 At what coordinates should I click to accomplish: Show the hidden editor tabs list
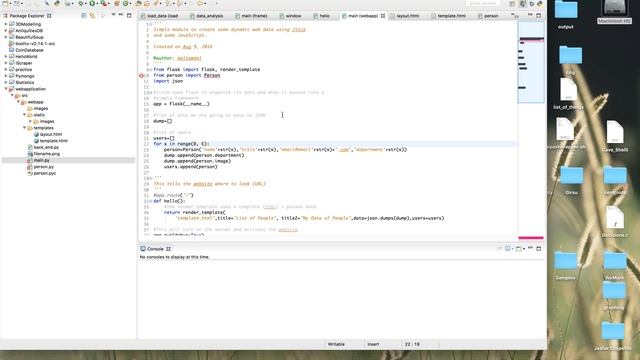pyautogui.click(x=515, y=16)
